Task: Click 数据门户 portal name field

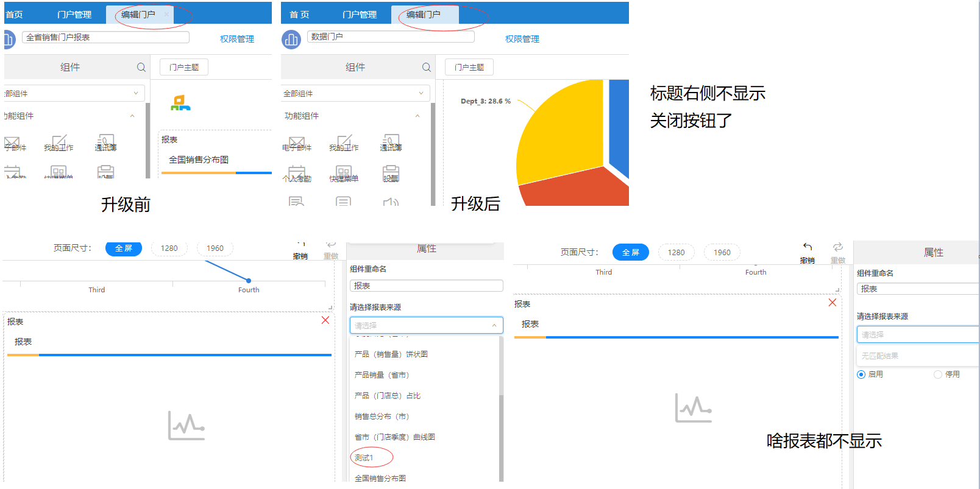Action: [391, 37]
